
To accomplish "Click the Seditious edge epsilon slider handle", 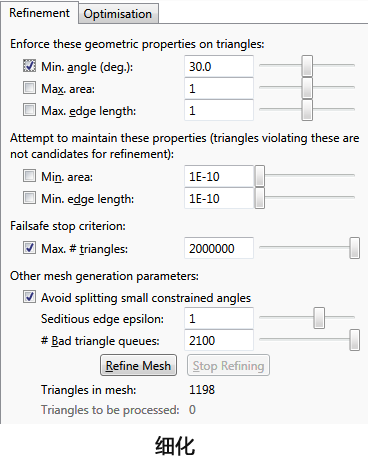I will 319,318.
